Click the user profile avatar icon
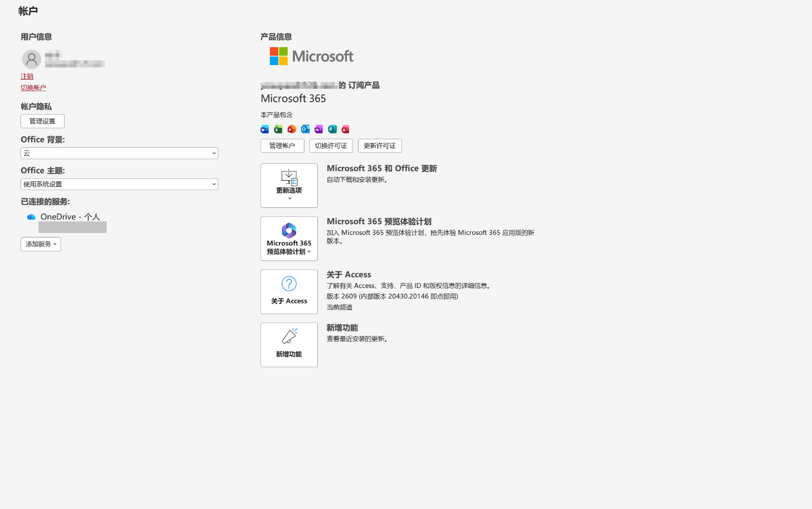812x509 pixels. pyautogui.click(x=32, y=59)
